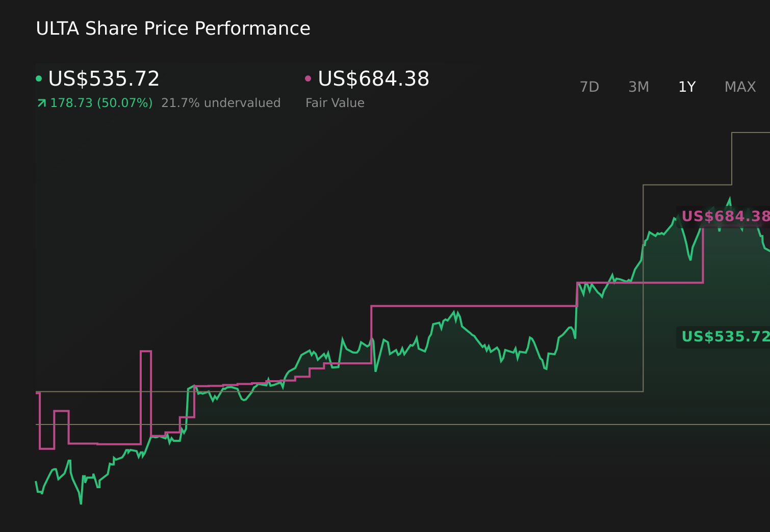Click the green share price legend dot
770x532 pixels.
click(x=40, y=78)
